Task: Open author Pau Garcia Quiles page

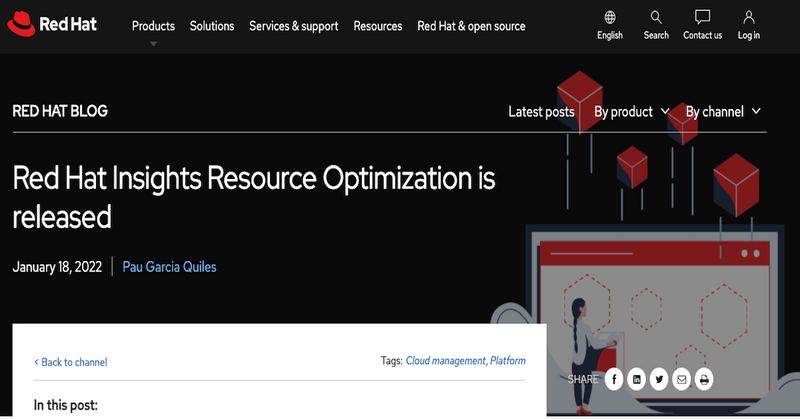Action: 169,267
